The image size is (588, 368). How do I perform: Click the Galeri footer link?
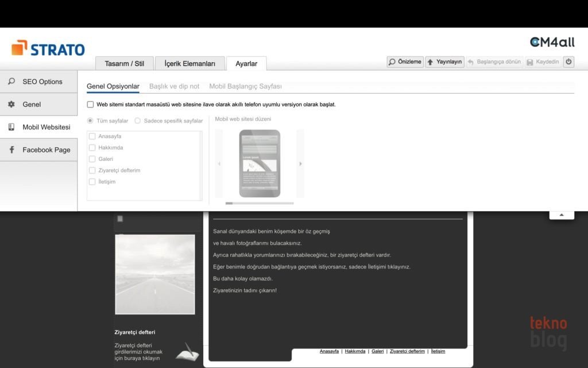[377, 351]
